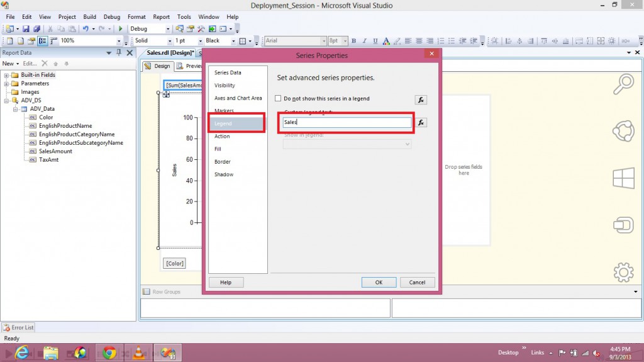644x362 pixels.
Task: Click the Undo arrow in the toolbar
Action: (84, 29)
